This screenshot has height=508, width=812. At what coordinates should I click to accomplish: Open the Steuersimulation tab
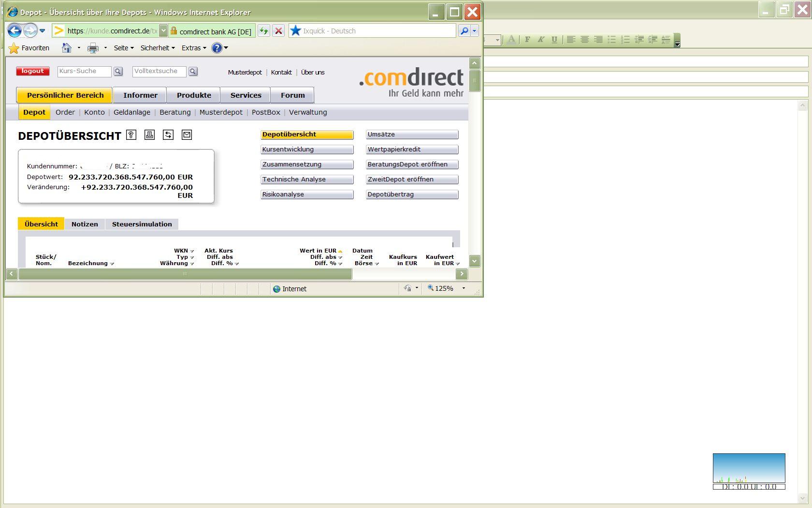coord(142,224)
